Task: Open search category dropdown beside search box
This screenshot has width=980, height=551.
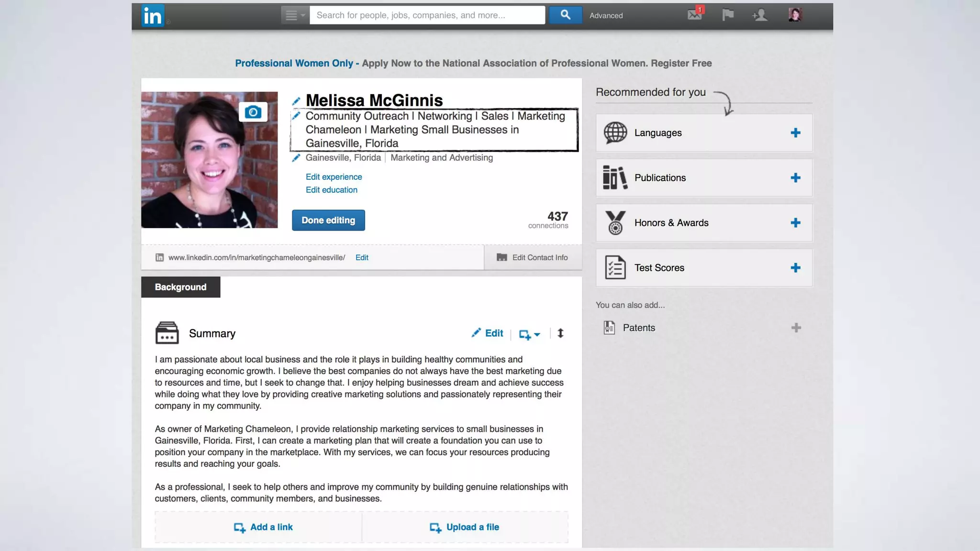Action: click(295, 15)
